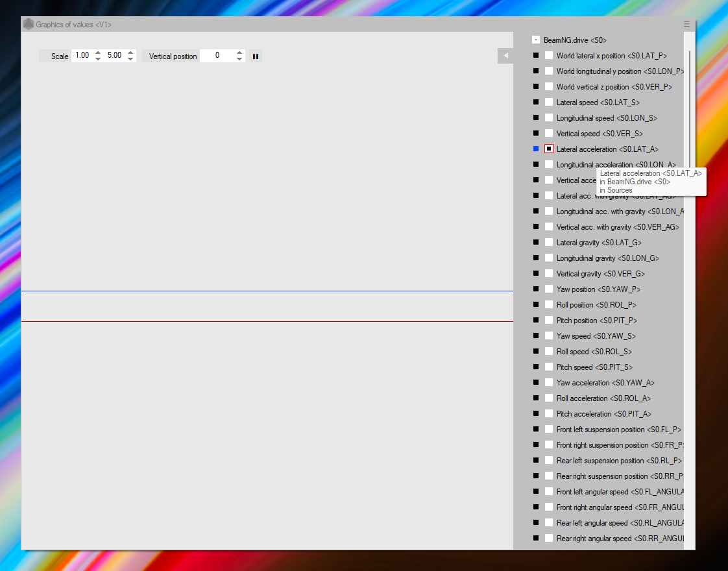728x571 pixels.
Task: Click the black color square beside Roll speed
Action: 536,351
